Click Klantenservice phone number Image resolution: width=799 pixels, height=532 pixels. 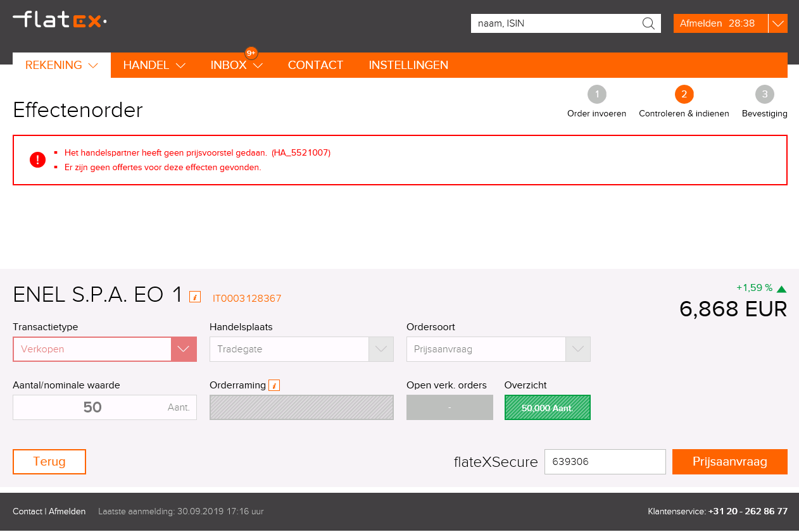click(748, 511)
